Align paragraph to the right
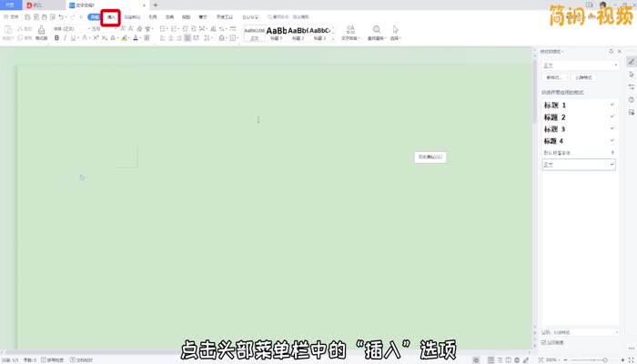 [x=179, y=38]
